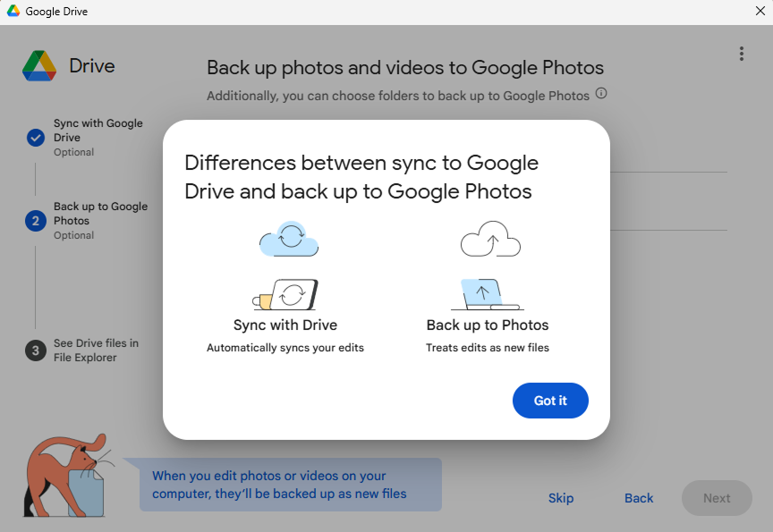Select the "Sync with Google Drive" step label

point(98,131)
